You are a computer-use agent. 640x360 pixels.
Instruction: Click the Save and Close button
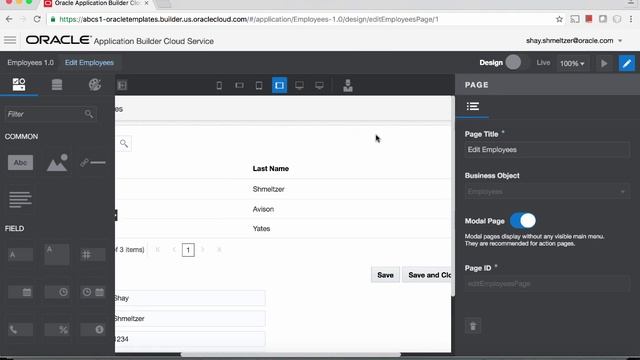427,275
